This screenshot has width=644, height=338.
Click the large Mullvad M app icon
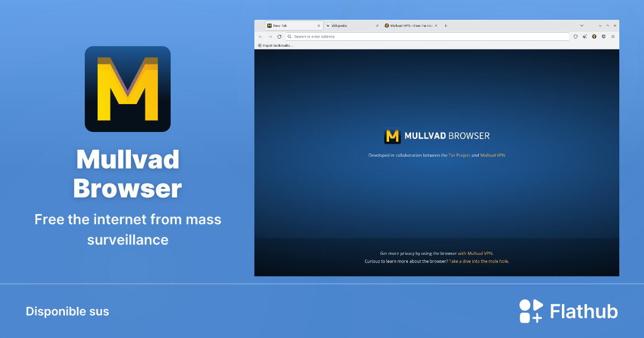(x=127, y=89)
